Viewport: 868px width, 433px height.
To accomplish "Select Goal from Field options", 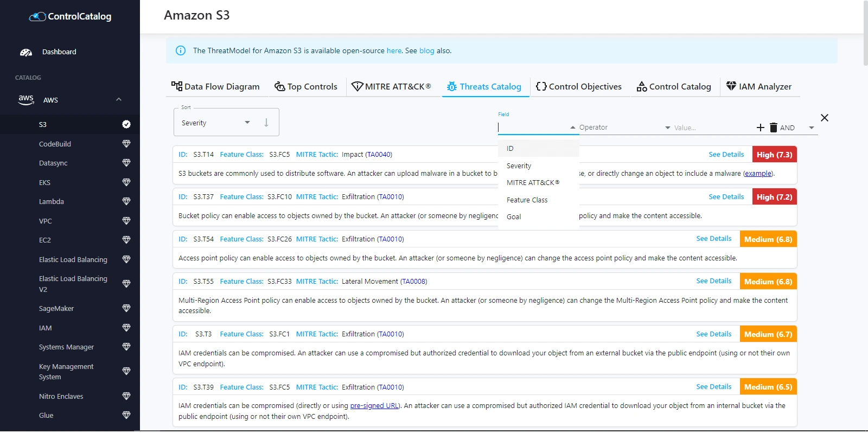I will [x=539, y=217].
